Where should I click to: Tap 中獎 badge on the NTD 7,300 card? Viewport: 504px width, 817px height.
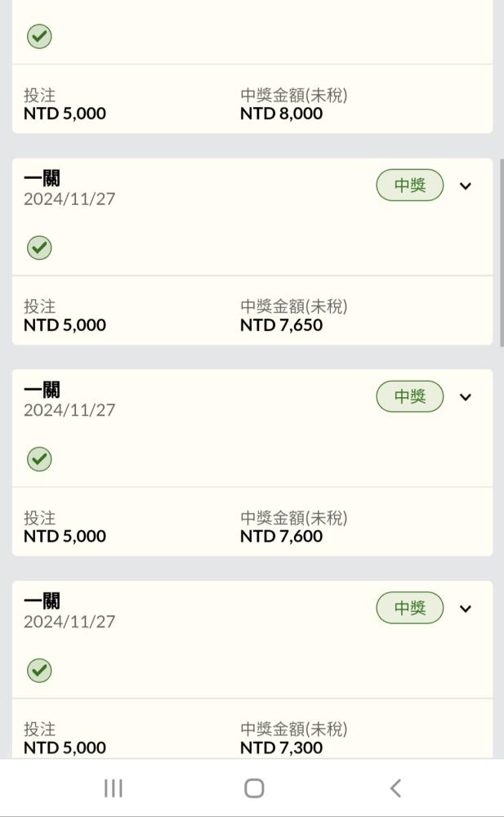[410, 609]
